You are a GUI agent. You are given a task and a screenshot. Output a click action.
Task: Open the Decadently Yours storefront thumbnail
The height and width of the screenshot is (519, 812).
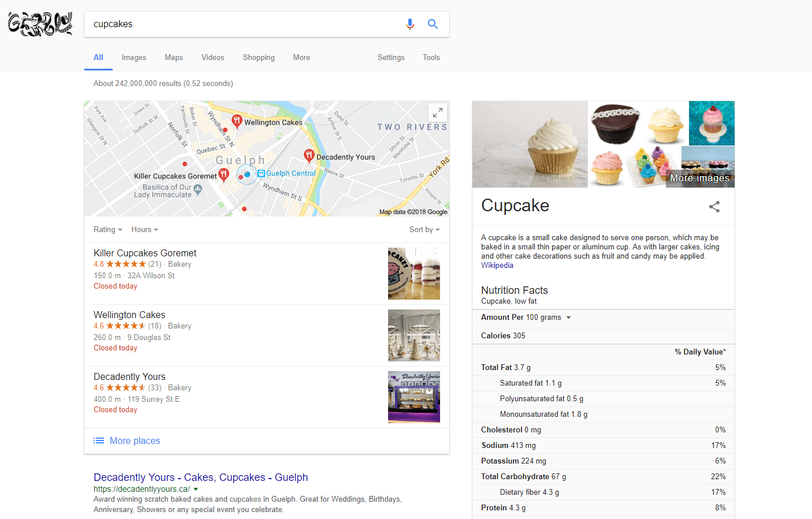point(414,397)
